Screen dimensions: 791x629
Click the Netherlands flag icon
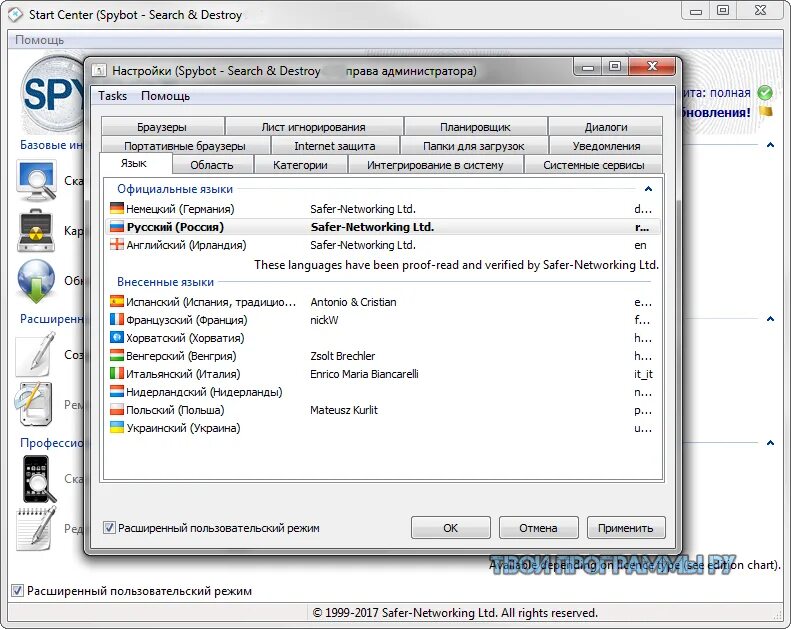[117, 391]
